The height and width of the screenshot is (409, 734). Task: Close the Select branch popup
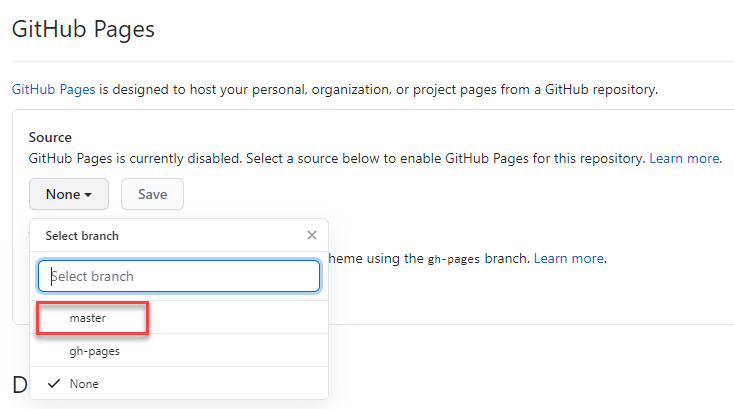point(312,235)
